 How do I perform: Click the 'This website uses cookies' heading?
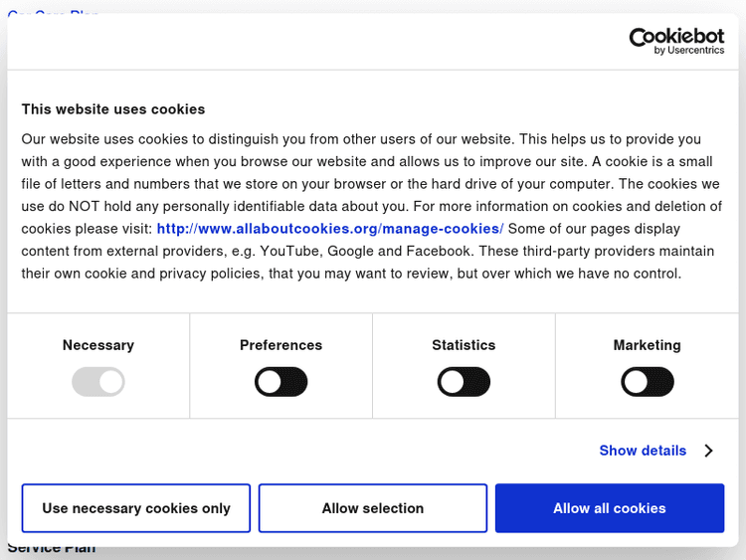pos(113,109)
